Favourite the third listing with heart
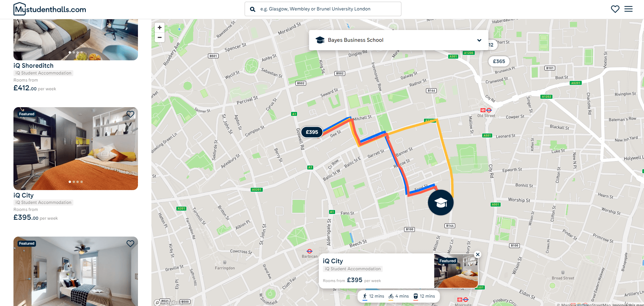This screenshot has height=306, width=644. point(130,244)
